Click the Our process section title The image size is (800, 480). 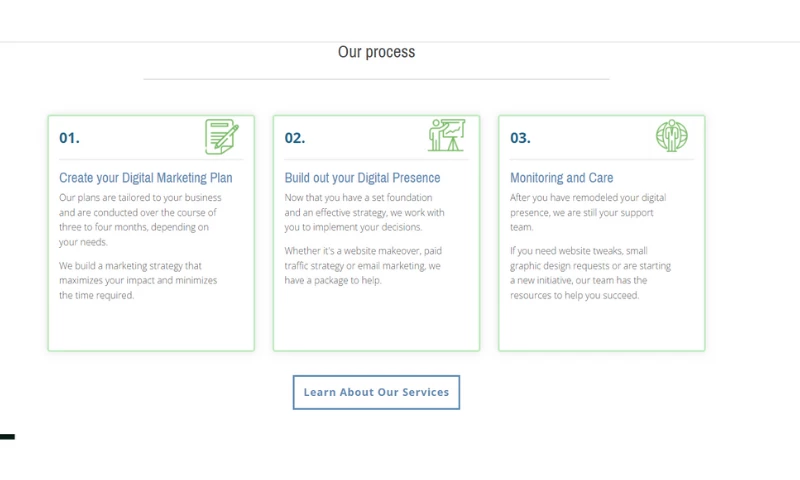(376, 52)
